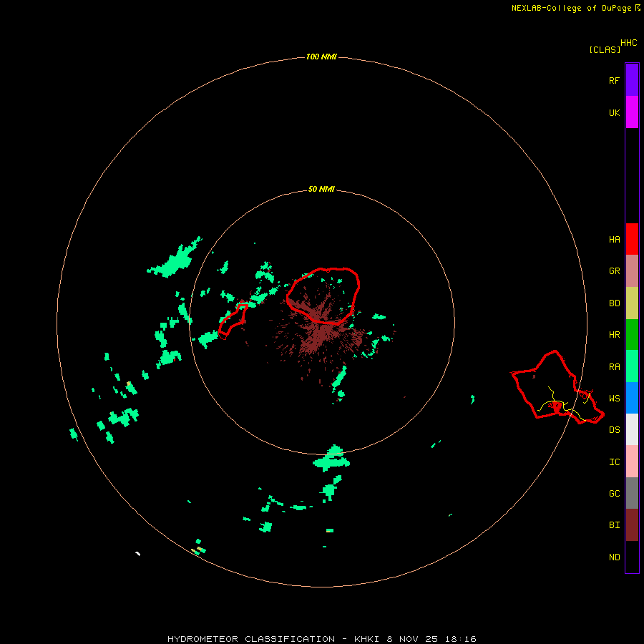Click the UK legend label

614,112
